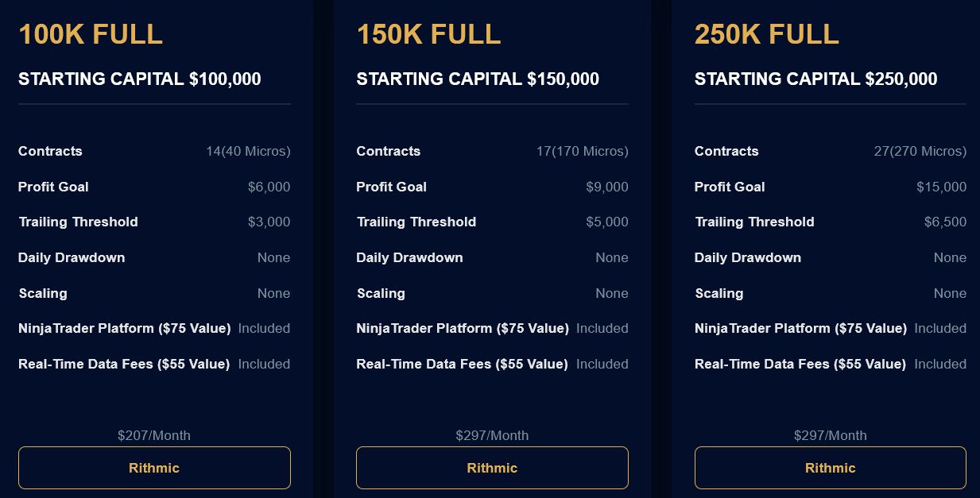Screen dimensions: 980x498
Task: Click Starting Capital $250,000 text
Action: (x=815, y=79)
